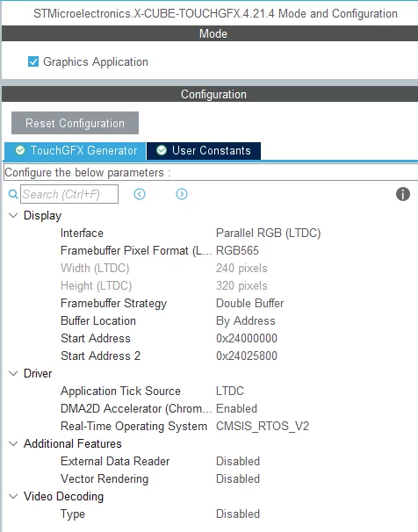Go to previous search result arrow

click(x=140, y=194)
